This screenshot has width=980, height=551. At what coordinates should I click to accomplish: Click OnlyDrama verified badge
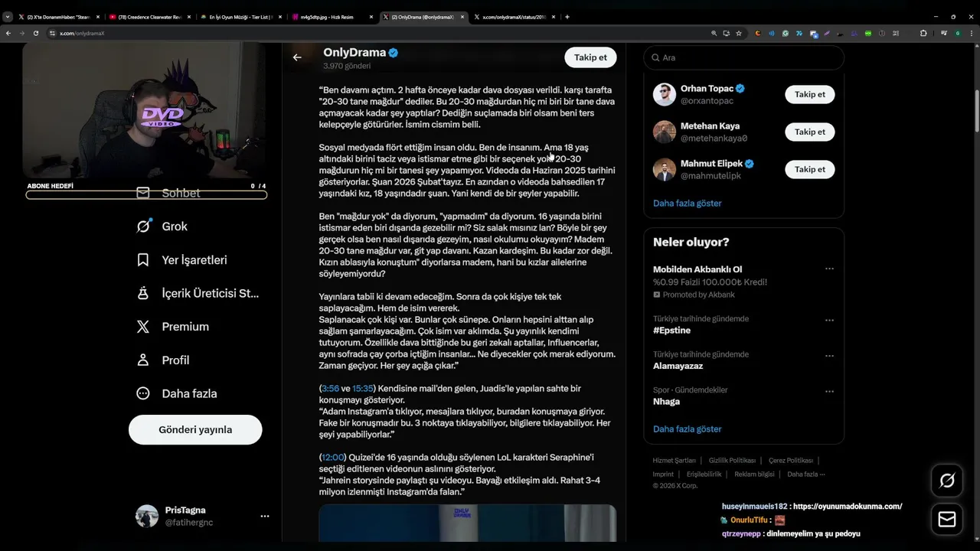(x=394, y=53)
